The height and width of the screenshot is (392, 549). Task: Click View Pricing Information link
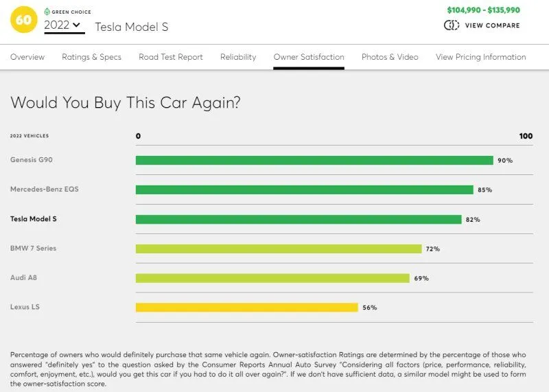point(480,57)
